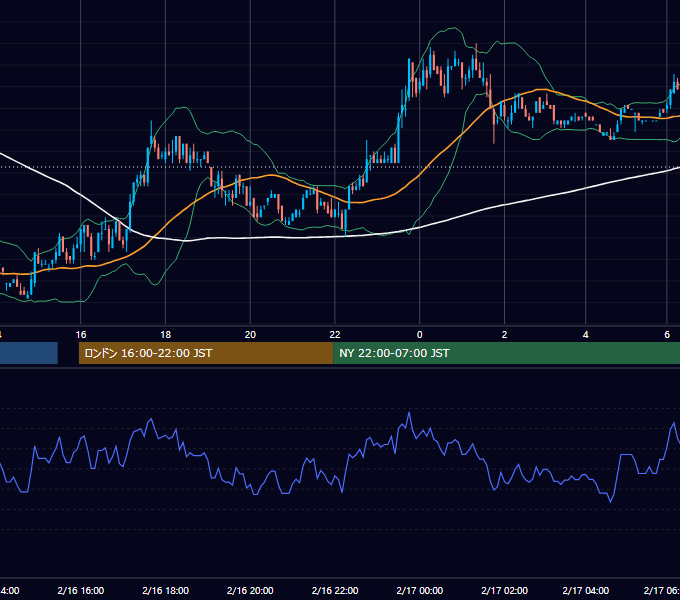The width and height of the screenshot is (680, 600).
Task: Click hour label 6 on the price chart axis
Action: [667, 334]
